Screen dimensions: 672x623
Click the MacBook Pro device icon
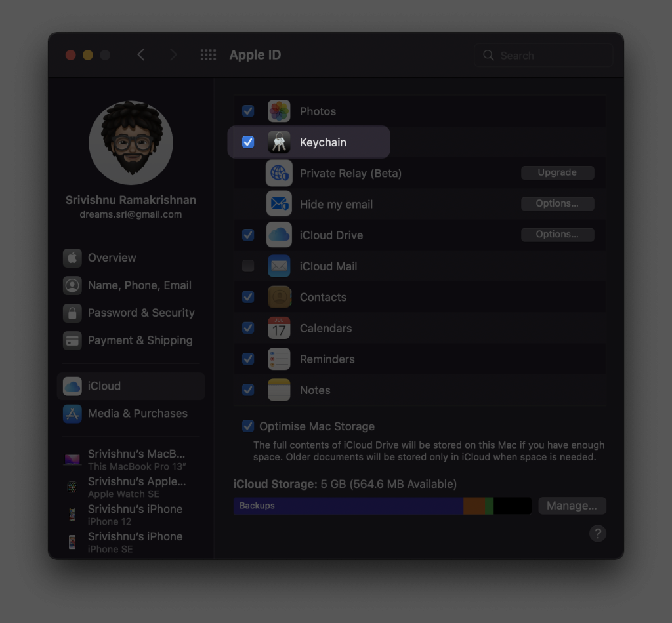(72, 460)
